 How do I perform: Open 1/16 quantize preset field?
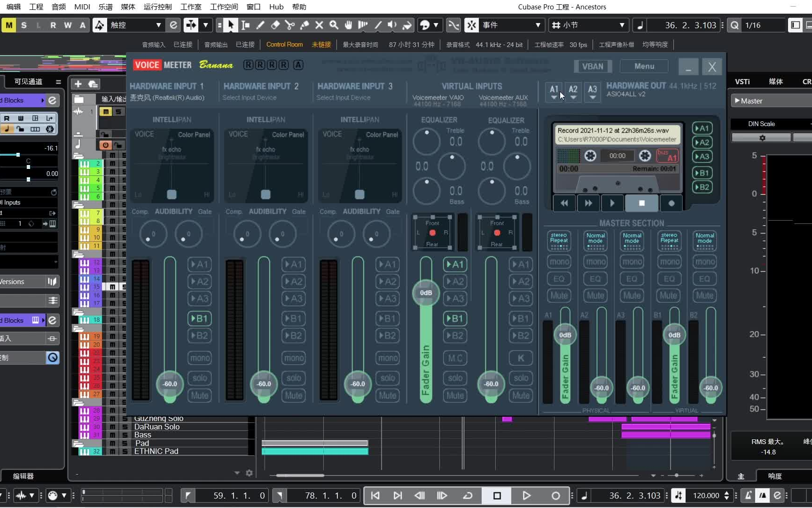pos(764,25)
